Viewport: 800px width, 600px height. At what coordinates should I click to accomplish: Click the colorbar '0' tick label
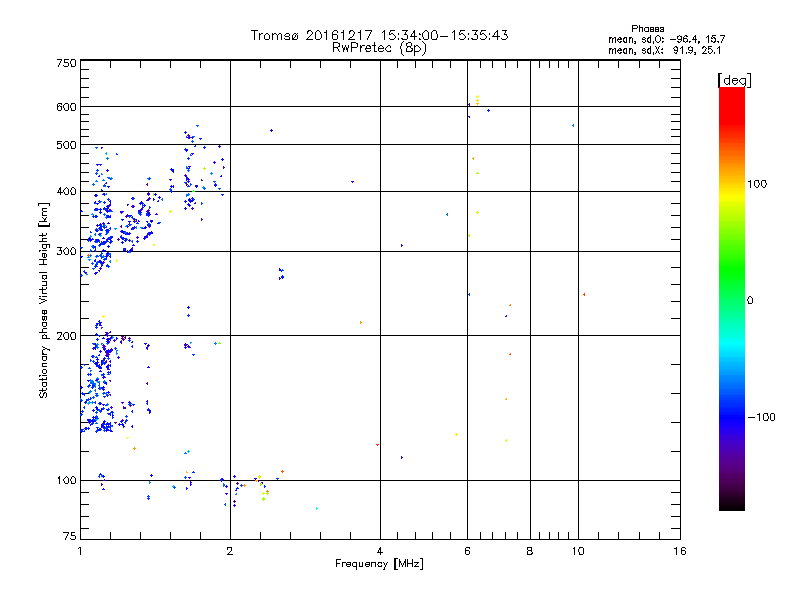tap(750, 300)
